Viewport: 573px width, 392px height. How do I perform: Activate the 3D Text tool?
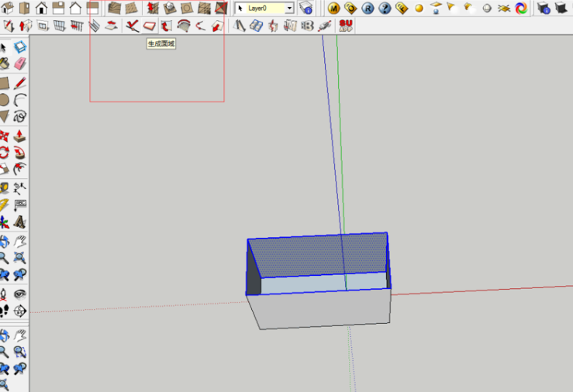click(20, 222)
